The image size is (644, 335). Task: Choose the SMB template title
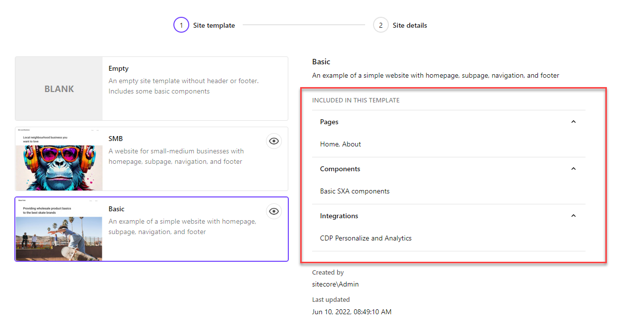[116, 139]
